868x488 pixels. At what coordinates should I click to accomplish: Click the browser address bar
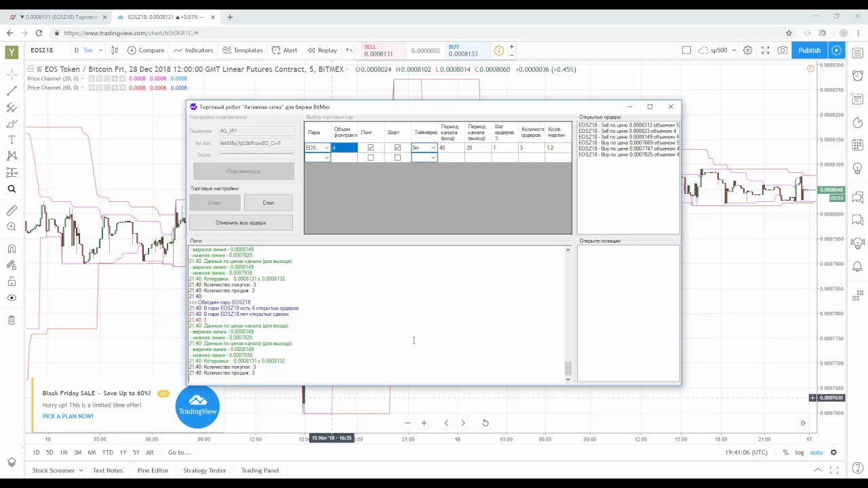click(x=420, y=33)
